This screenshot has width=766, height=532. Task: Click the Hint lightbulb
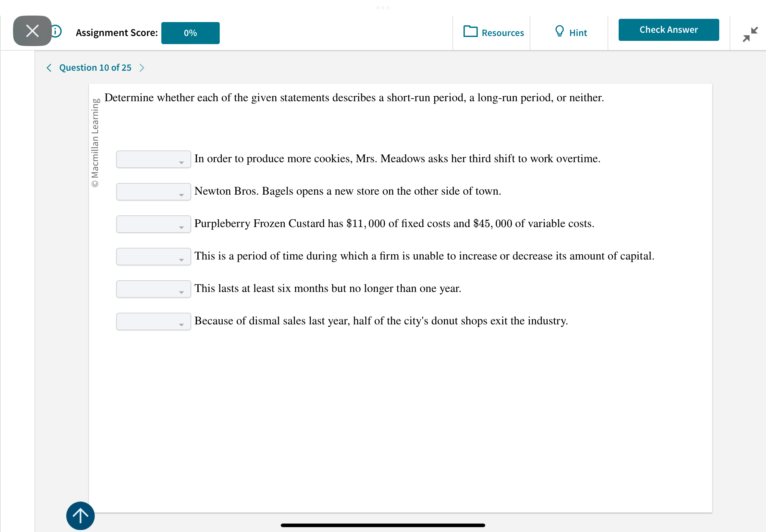pos(570,32)
